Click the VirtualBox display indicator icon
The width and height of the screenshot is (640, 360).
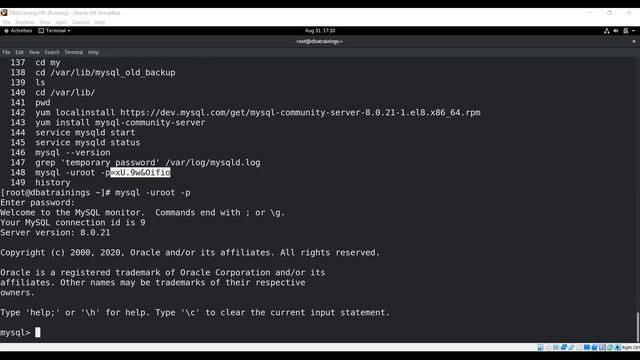[587, 347]
